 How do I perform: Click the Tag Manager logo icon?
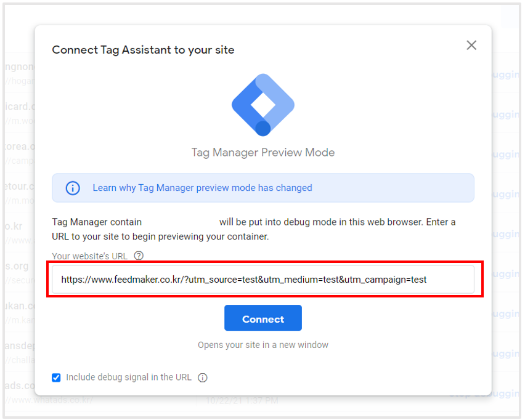[263, 105]
